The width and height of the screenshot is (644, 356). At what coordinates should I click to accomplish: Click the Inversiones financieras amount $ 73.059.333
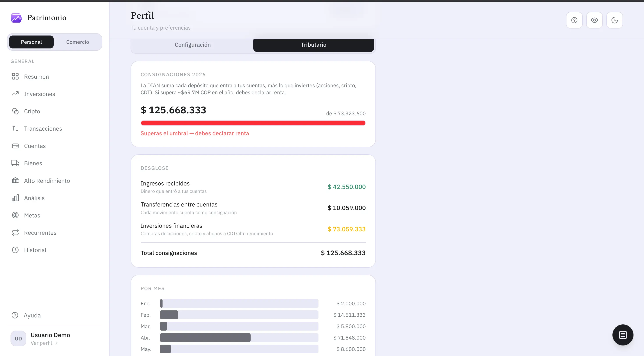tap(347, 229)
